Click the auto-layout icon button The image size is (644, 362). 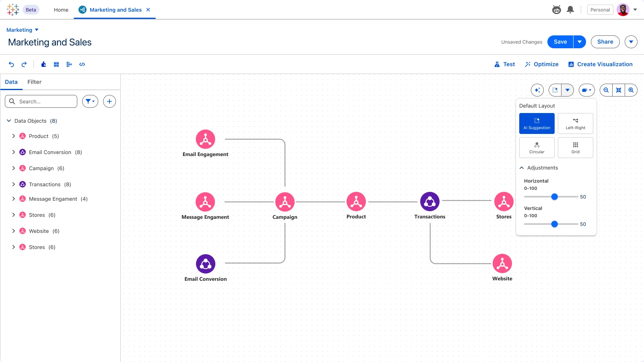pyautogui.click(x=555, y=90)
